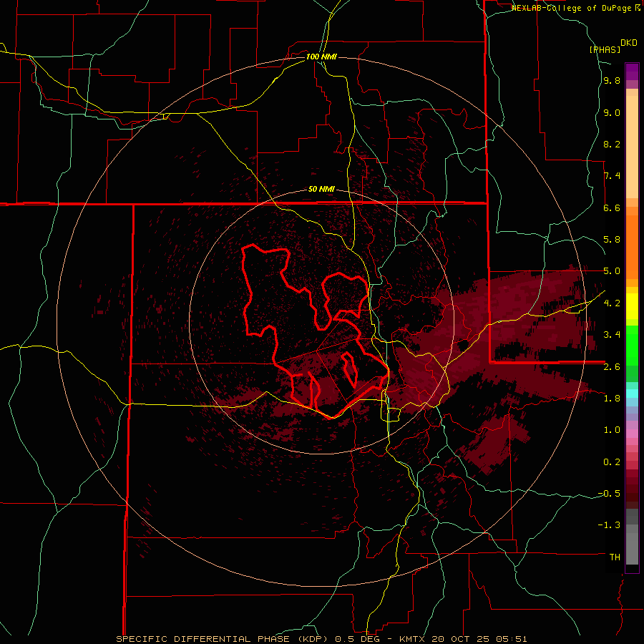
Task: Click the purple top band of the color scale
Action: tap(632, 72)
